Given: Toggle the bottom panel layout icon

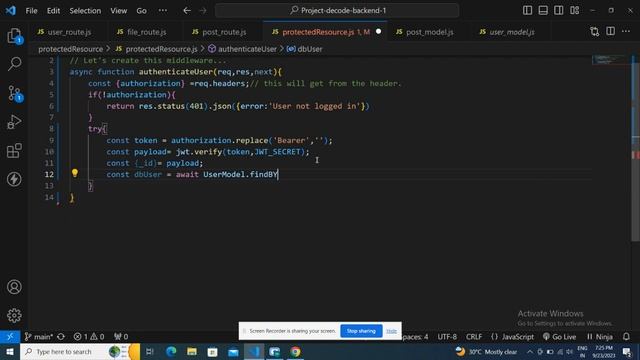Looking at the screenshot, I should 543,10.
